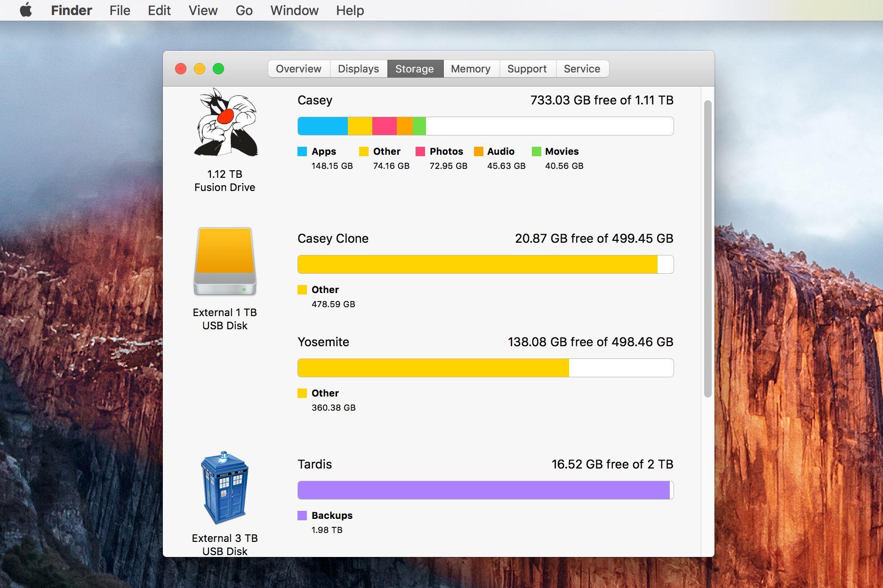Click the "1.12 TB Fusion Drive" label
The image size is (883, 588).
[225, 181]
